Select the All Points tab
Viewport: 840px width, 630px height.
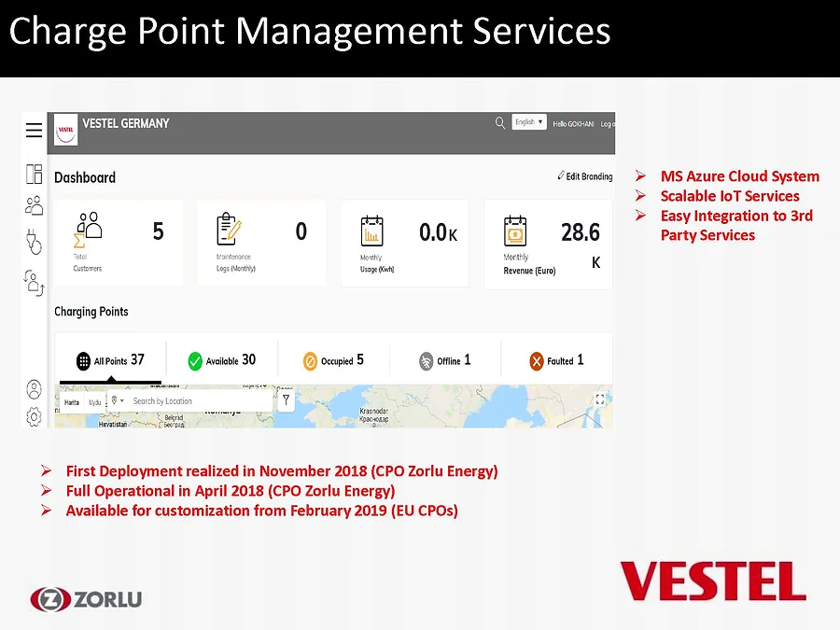[x=111, y=360]
